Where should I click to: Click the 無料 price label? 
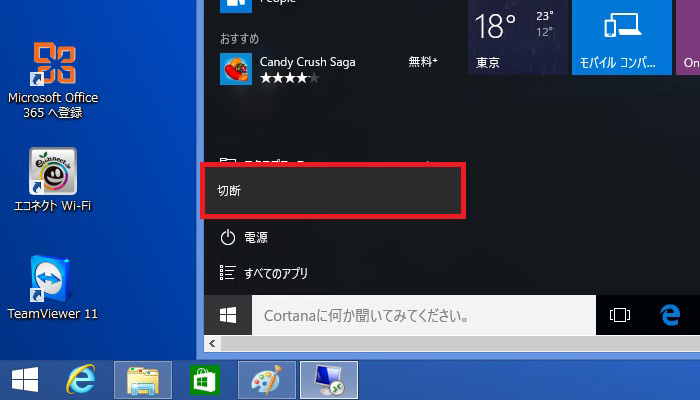click(x=423, y=61)
